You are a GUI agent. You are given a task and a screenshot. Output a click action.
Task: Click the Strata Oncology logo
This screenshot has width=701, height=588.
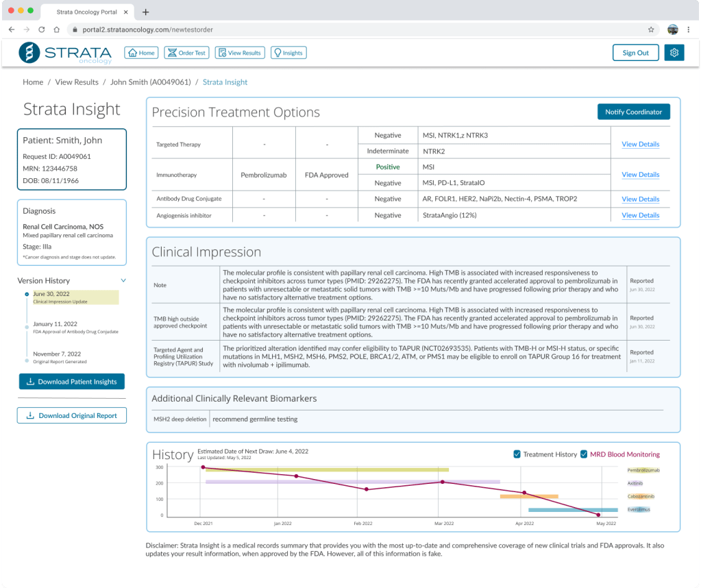65,53
